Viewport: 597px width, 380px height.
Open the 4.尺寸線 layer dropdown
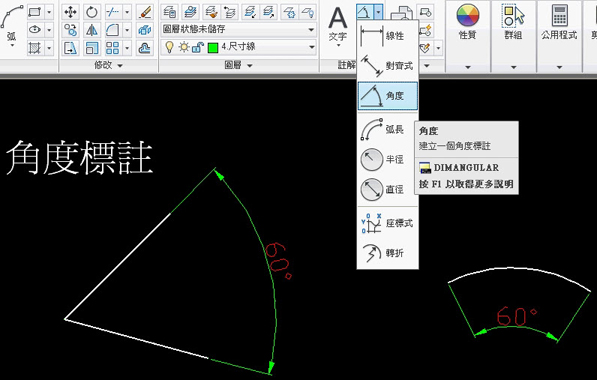pyautogui.click(x=239, y=47)
